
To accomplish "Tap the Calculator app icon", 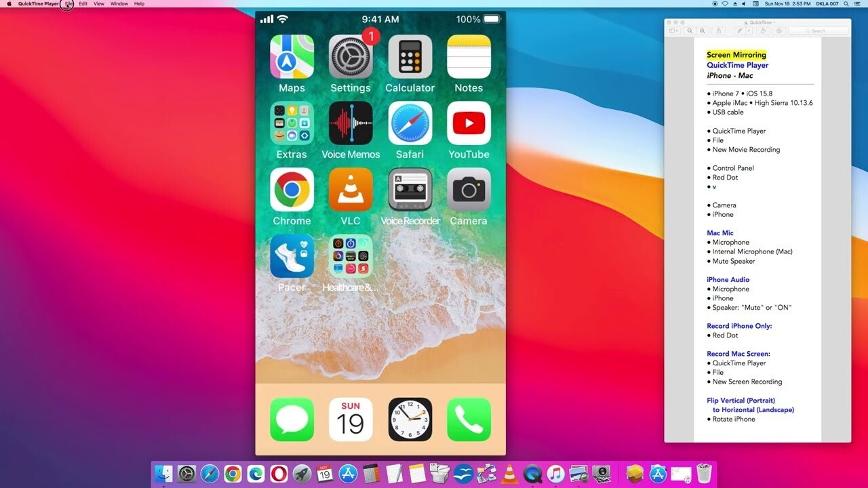I will [x=410, y=57].
